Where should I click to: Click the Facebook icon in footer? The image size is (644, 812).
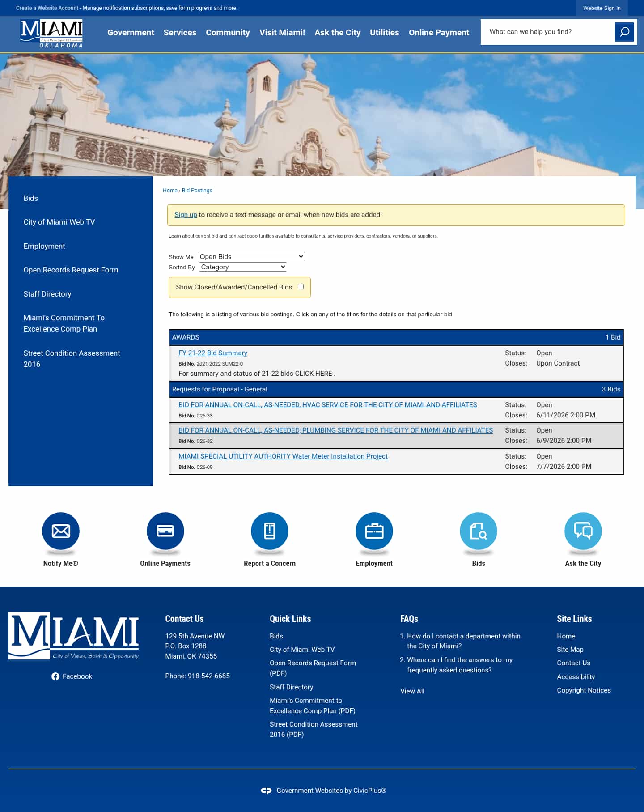[x=55, y=676]
